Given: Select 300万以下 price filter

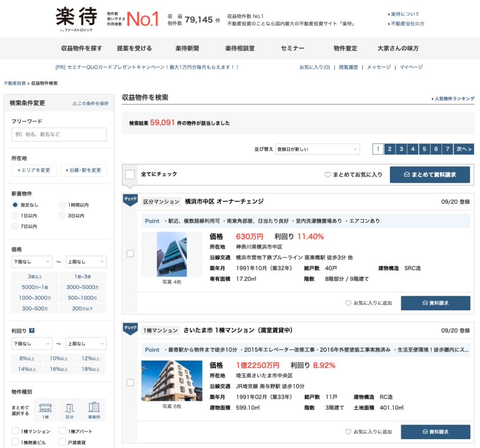Looking at the screenshot, I should (x=82, y=308).
